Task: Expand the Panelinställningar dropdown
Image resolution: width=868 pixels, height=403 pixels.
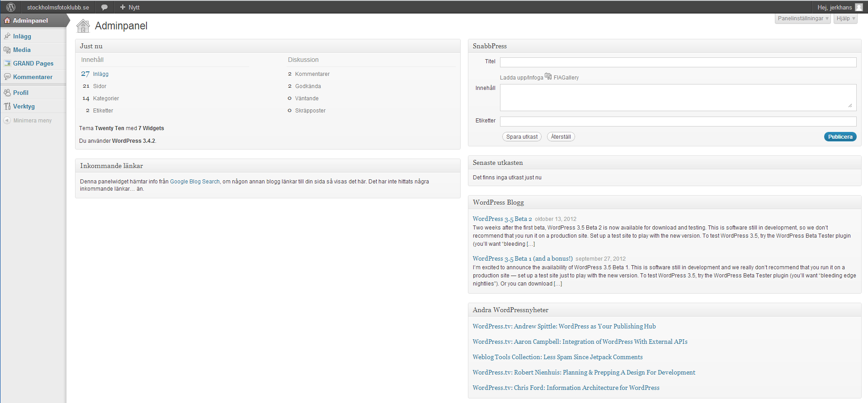Action: [x=803, y=19]
